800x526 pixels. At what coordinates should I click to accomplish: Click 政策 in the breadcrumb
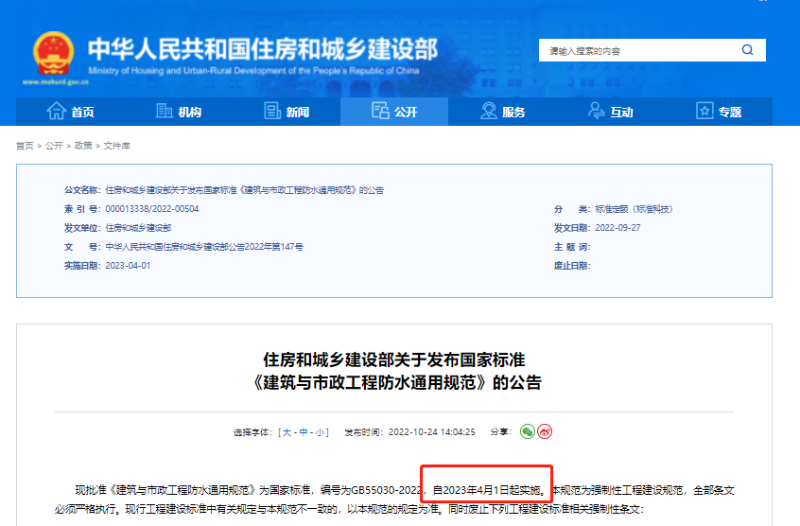pyautogui.click(x=83, y=146)
